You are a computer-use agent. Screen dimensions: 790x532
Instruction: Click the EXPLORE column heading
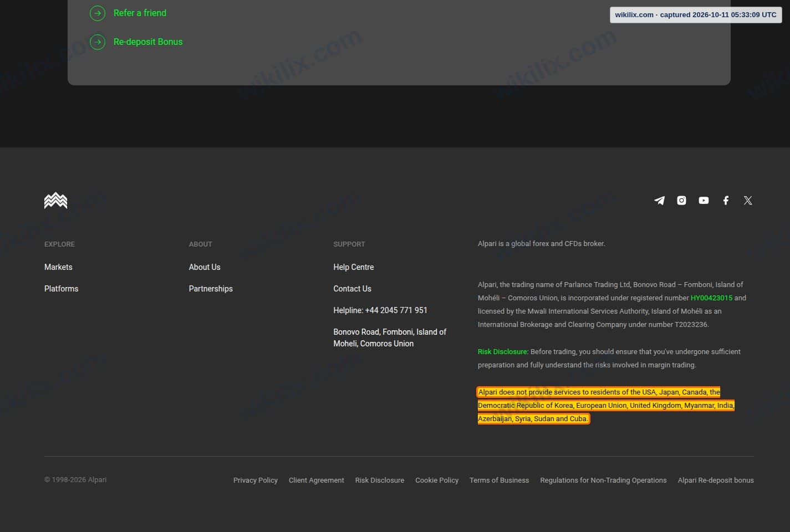(59, 244)
